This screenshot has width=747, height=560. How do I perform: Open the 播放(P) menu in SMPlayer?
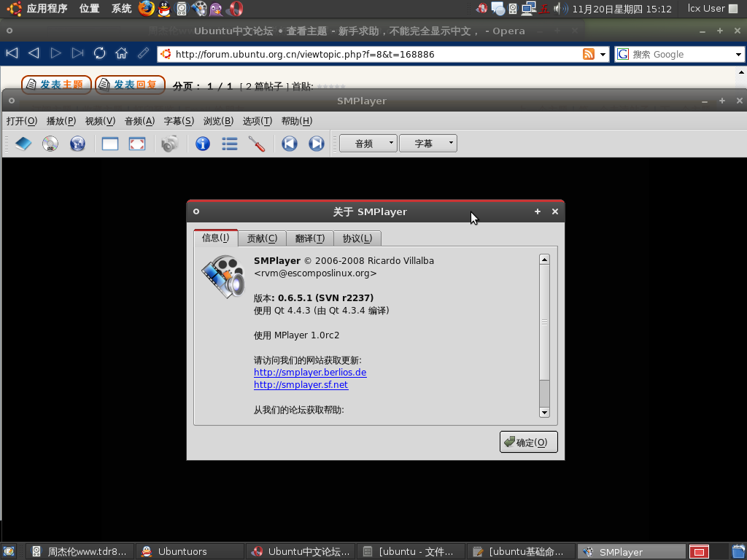click(61, 121)
